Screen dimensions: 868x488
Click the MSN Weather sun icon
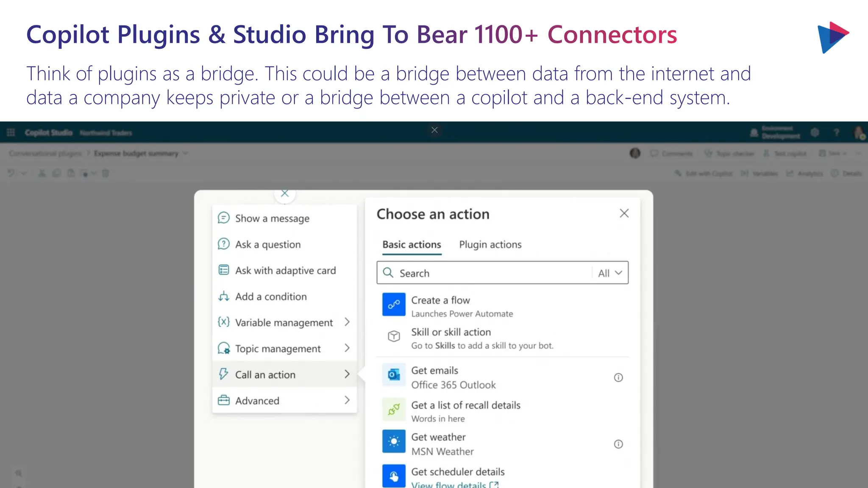pyautogui.click(x=394, y=441)
